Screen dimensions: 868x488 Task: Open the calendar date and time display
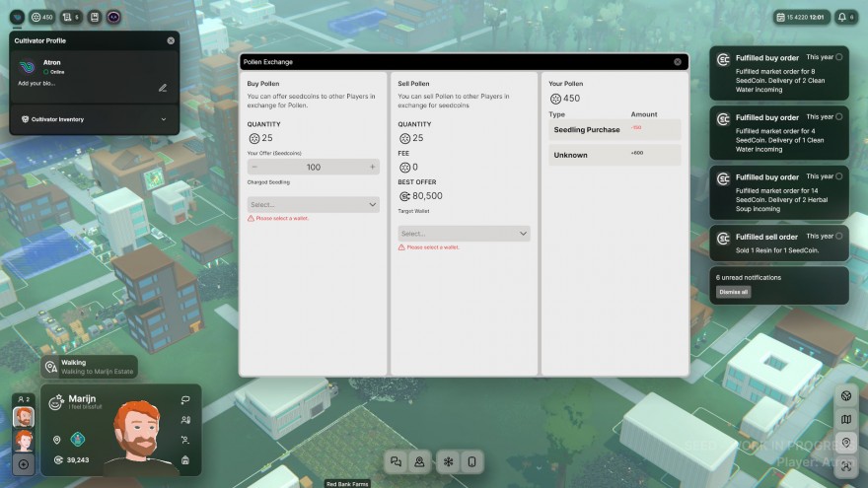tap(802, 17)
